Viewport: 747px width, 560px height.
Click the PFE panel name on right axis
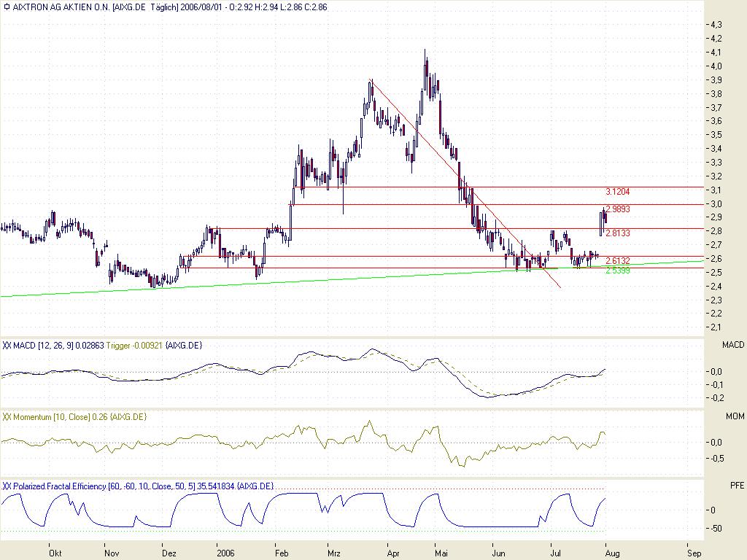[x=737, y=486]
